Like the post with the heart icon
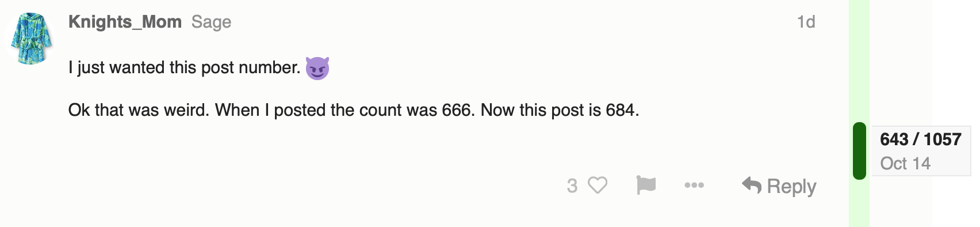The height and width of the screenshot is (227, 980). (x=598, y=186)
